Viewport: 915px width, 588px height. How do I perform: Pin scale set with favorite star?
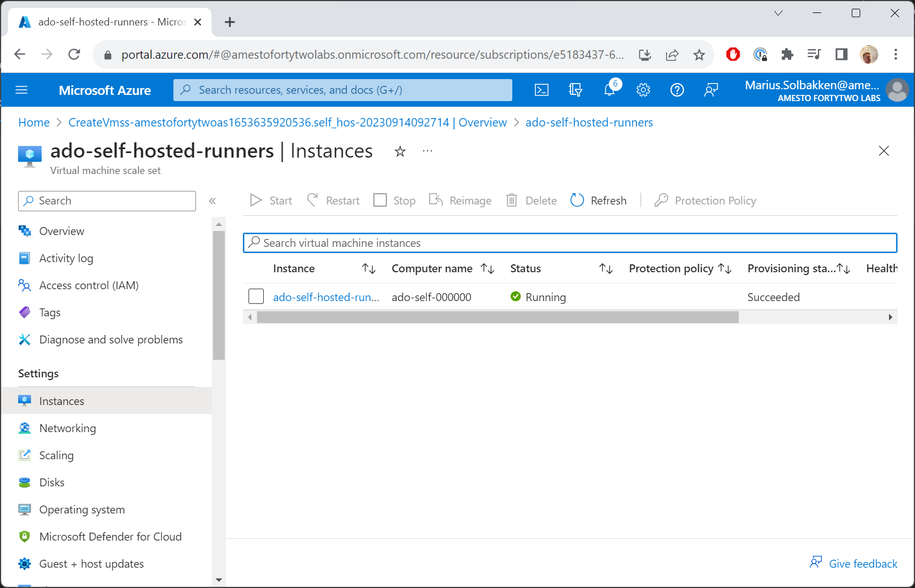point(400,151)
